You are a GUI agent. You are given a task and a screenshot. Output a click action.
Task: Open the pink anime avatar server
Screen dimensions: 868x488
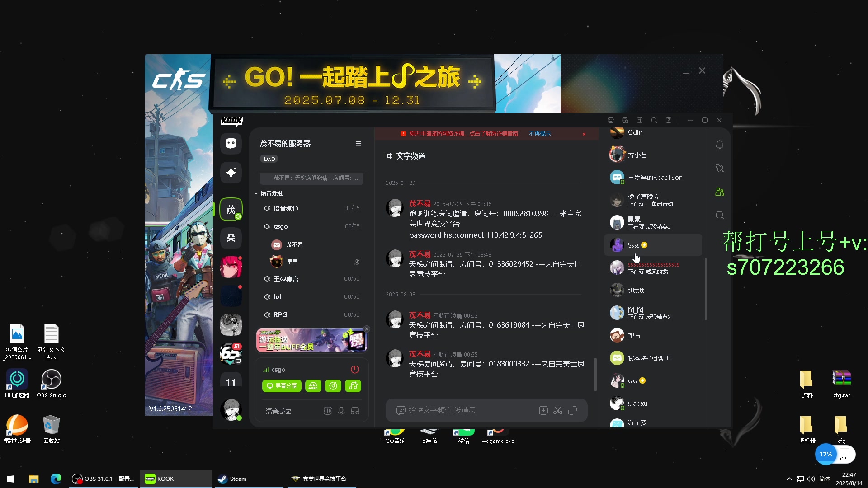click(x=231, y=267)
